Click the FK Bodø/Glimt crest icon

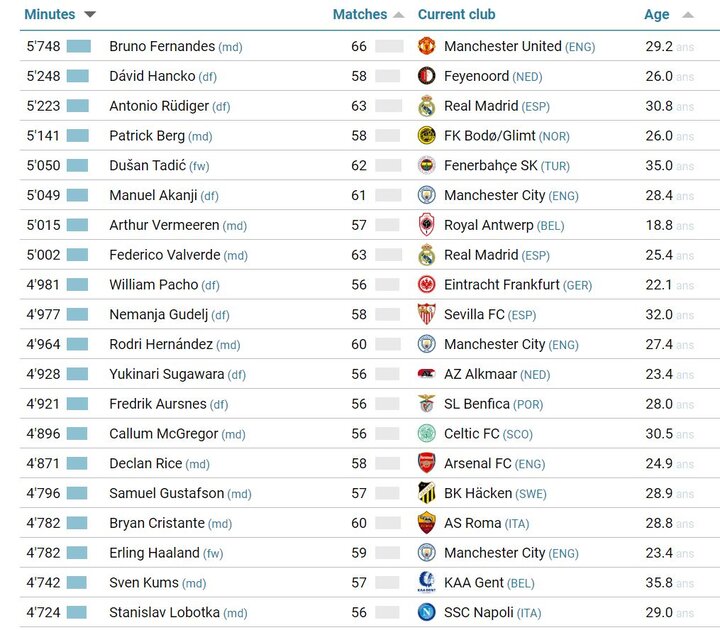(x=427, y=136)
